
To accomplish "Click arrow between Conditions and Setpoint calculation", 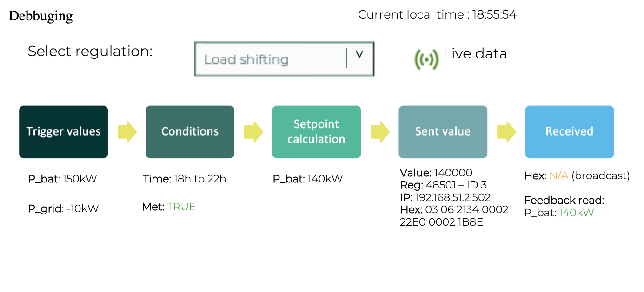I will [253, 132].
